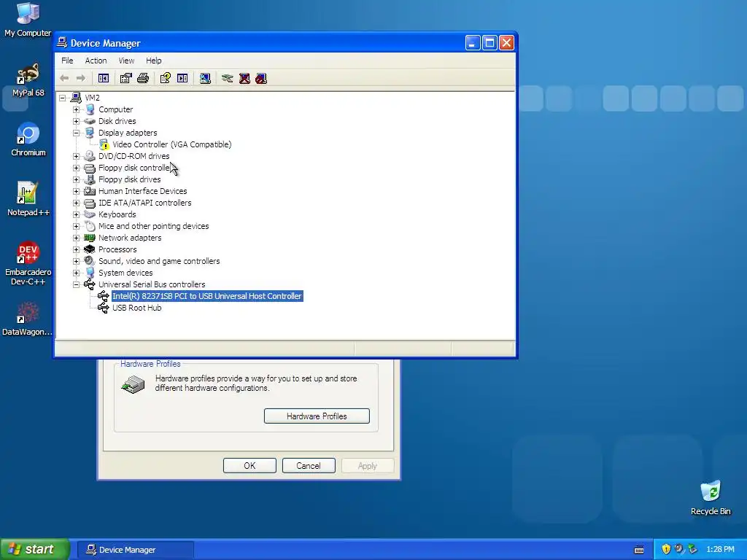Click the toolbar icon right of Help
The width and height of the screenshot is (747, 560).
click(182, 78)
